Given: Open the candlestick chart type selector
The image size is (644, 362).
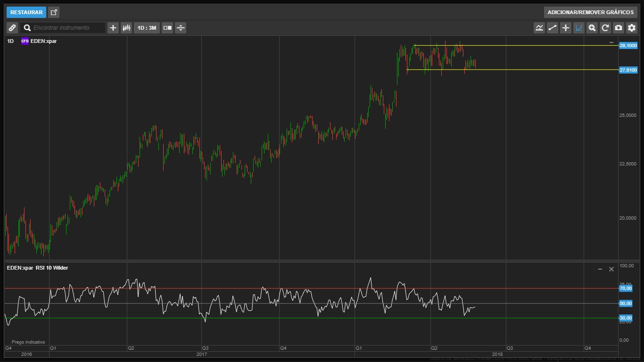Looking at the screenshot, I should (126, 28).
